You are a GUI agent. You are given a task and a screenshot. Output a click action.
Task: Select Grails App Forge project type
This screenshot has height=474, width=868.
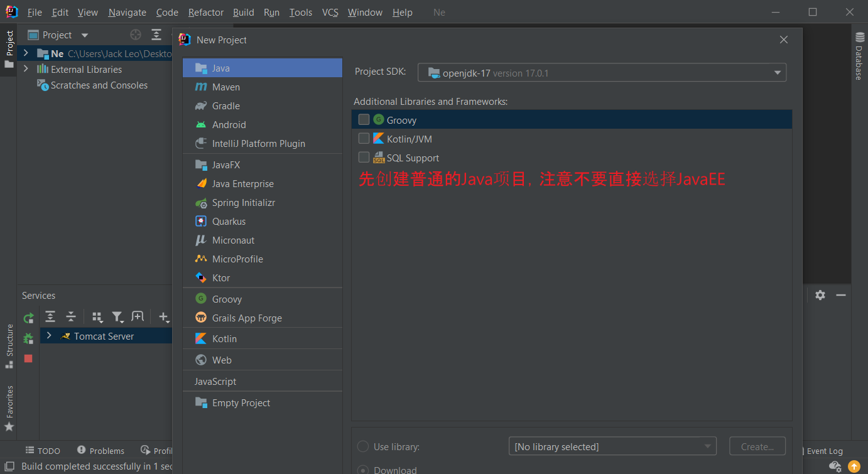pos(263,318)
